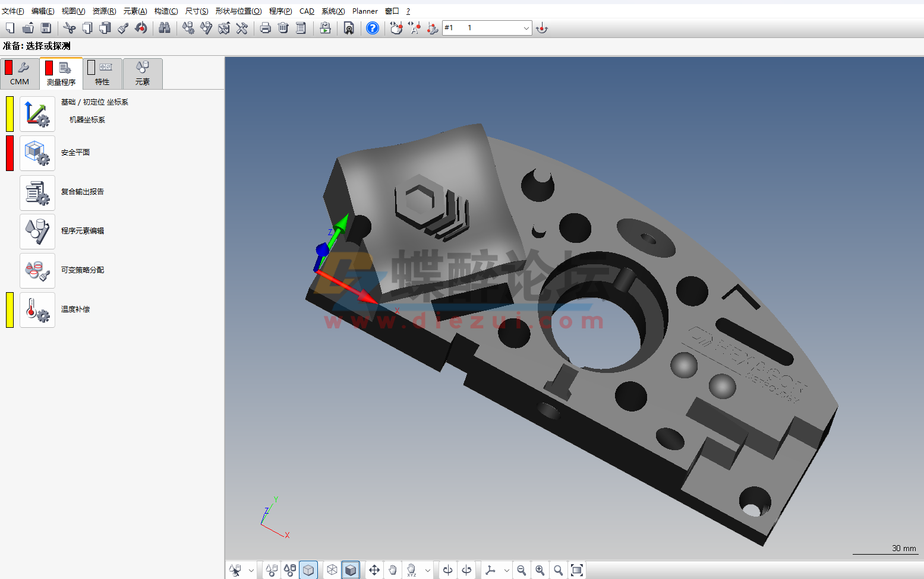Open the XYZ pan options dropdown
Image resolution: width=924 pixels, height=579 pixels.
pyautogui.click(x=427, y=571)
